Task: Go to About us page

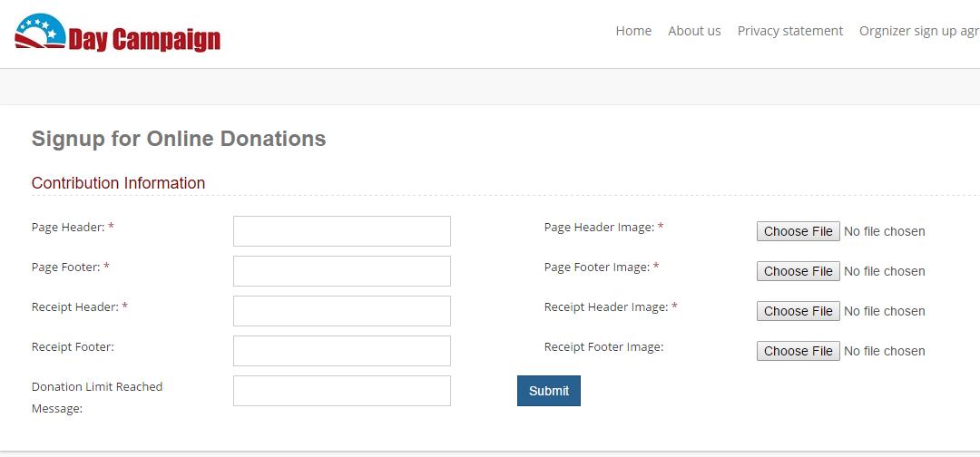Action: tap(694, 31)
